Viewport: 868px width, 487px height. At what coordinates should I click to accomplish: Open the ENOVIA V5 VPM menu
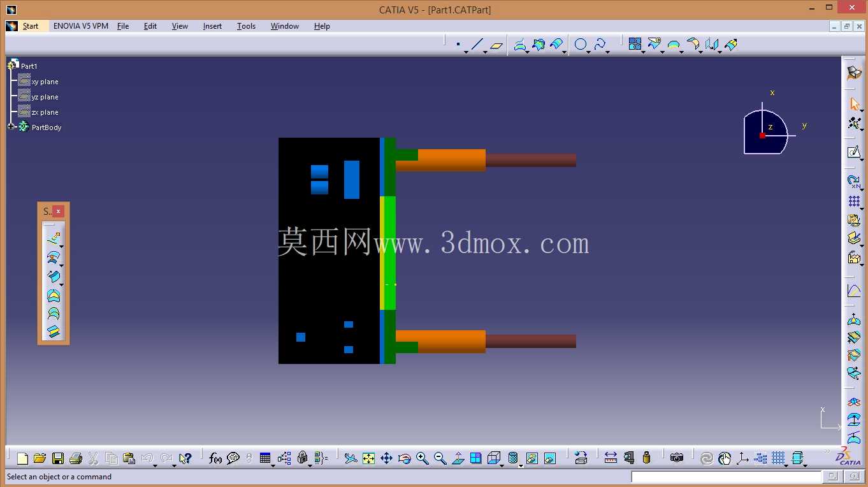point(81,26)
